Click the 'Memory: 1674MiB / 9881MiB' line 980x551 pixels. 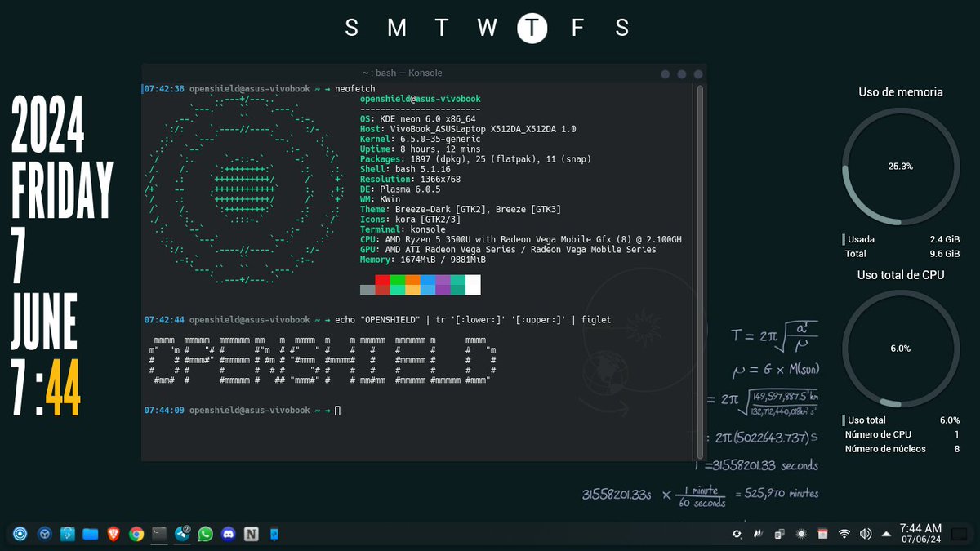click(422, 260)
